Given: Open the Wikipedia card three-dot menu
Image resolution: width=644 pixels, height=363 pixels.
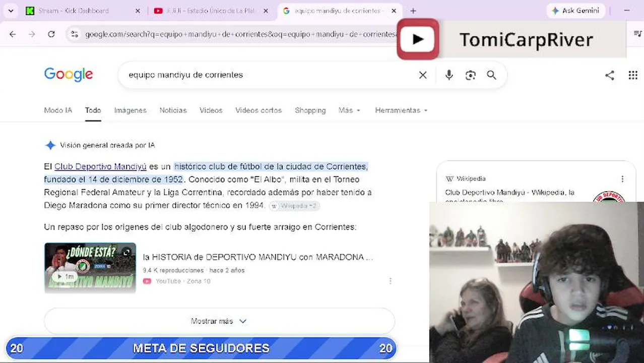Looking at the screenshot, I should pos(622,178).
